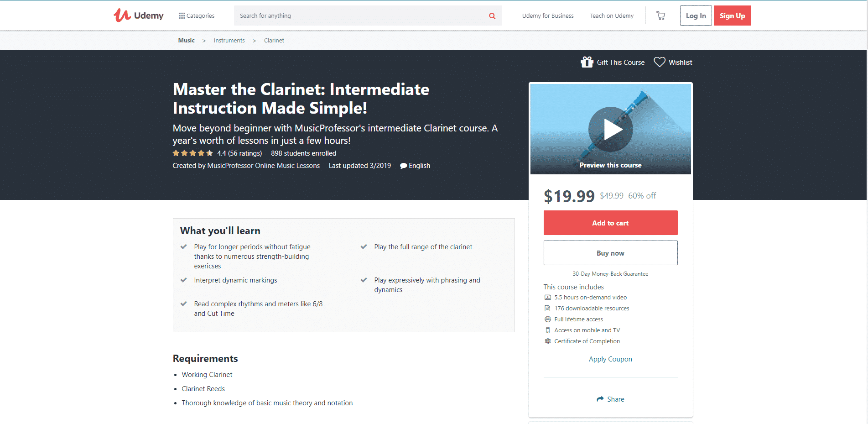Viewport: 868px width, 424px height.
Task: Click the 30-Day Money-Back Guarantee text
Action: (610, 274)
